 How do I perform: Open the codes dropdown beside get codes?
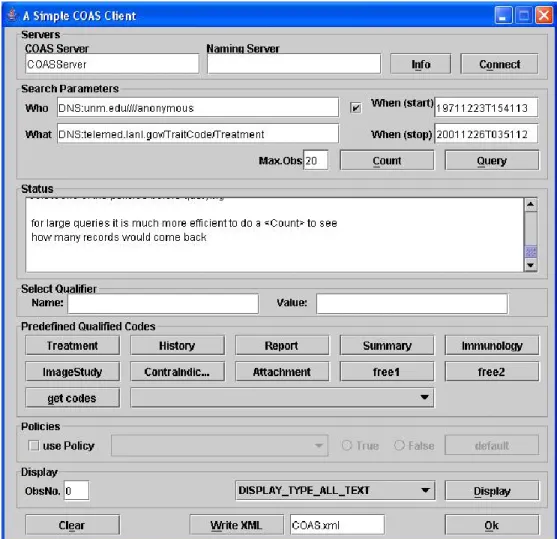(282, 398)
